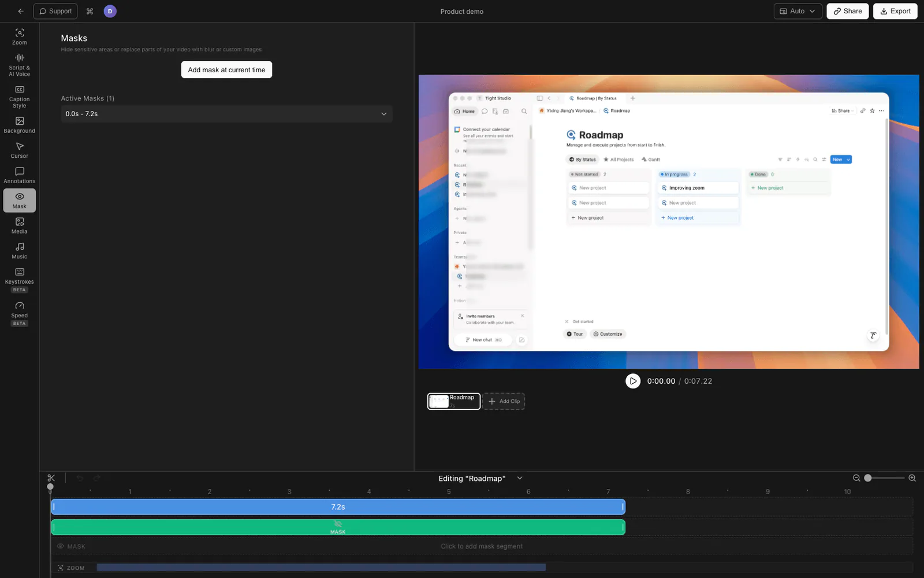924x578 pixels.
Task: Open the Music panel
Action: 20,251
